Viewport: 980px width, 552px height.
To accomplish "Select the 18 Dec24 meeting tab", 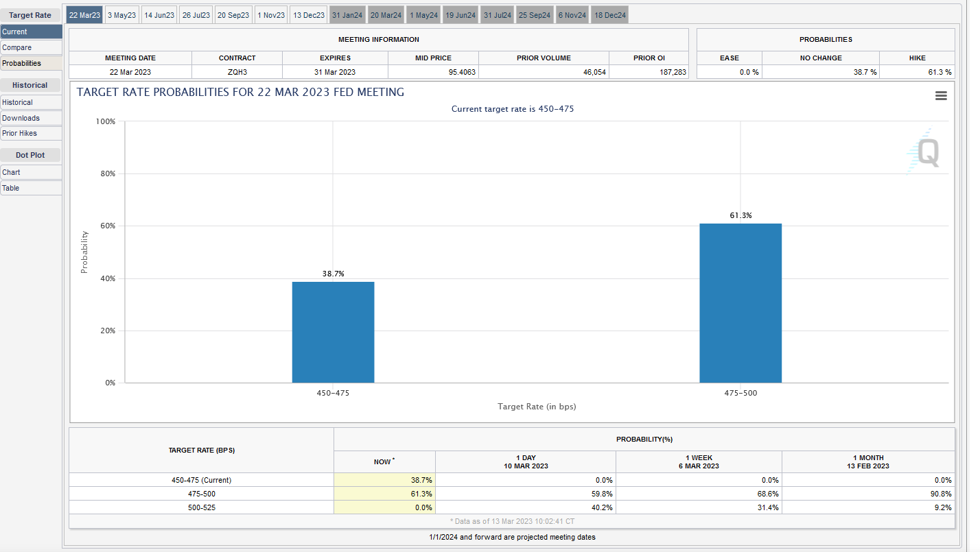I will pos(609,15).
